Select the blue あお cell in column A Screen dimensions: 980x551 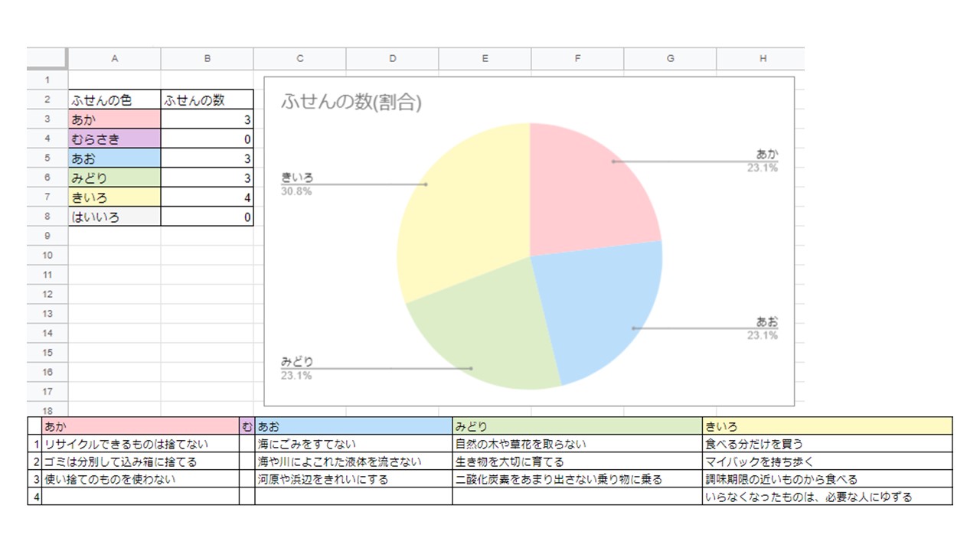coord(115,158)
